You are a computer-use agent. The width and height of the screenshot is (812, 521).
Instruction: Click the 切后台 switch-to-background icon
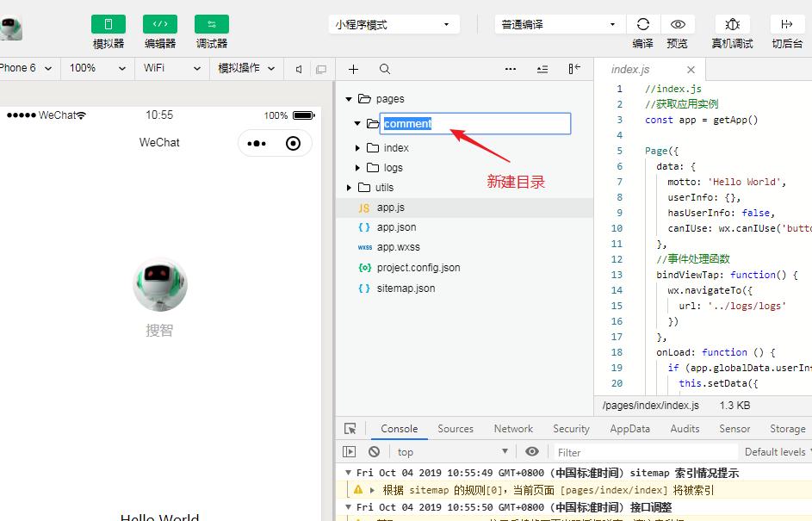(x=786, y=24)
